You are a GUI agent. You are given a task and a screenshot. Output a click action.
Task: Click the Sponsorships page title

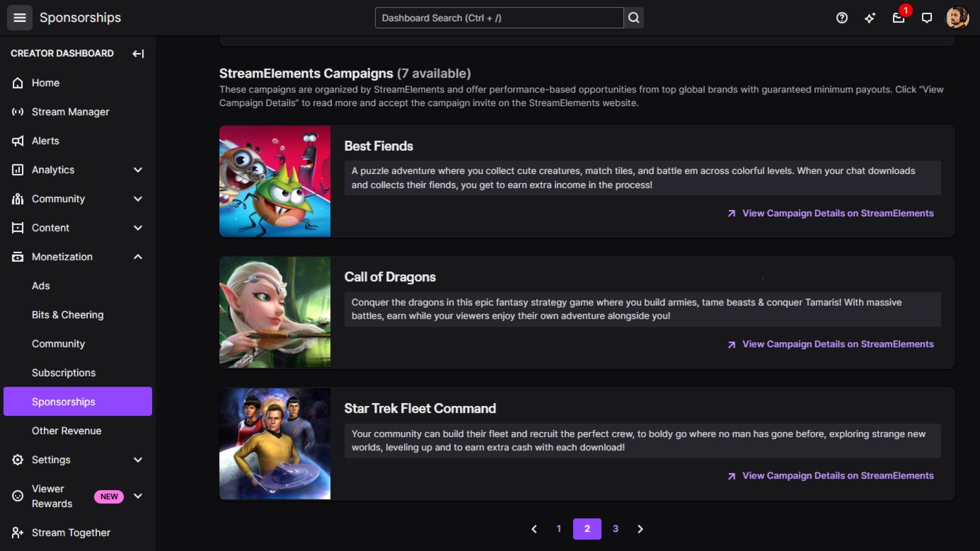pyautogui.click(x=80, y=18)
